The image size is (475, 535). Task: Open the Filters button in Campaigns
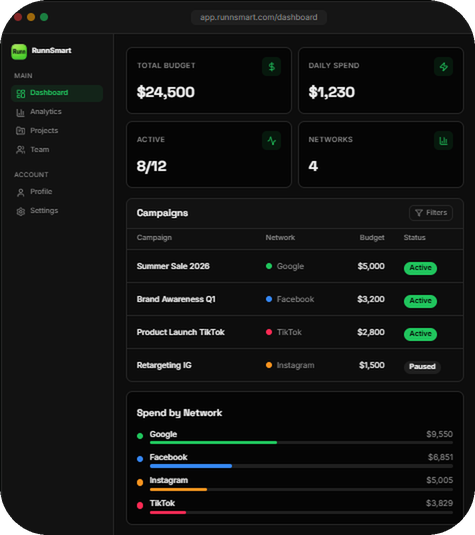431,213
